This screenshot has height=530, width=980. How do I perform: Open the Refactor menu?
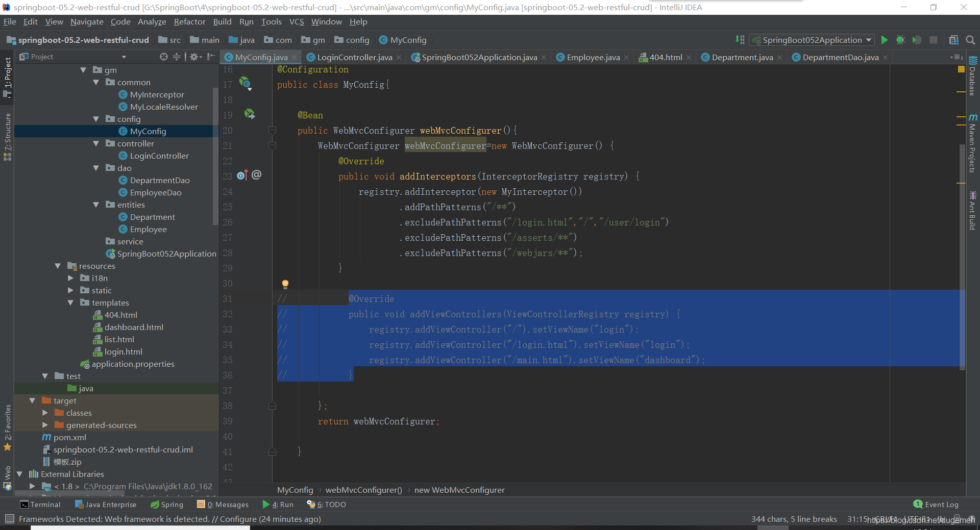tap(189, 21)
